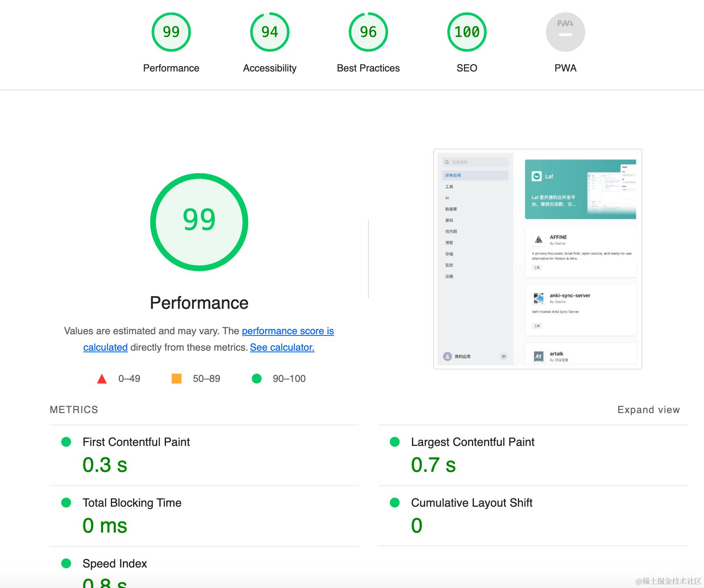Image resolution: width=704 pixels, height=588 pixels.
Task: Click the green circle legend icon
Action: coord(257,379)
